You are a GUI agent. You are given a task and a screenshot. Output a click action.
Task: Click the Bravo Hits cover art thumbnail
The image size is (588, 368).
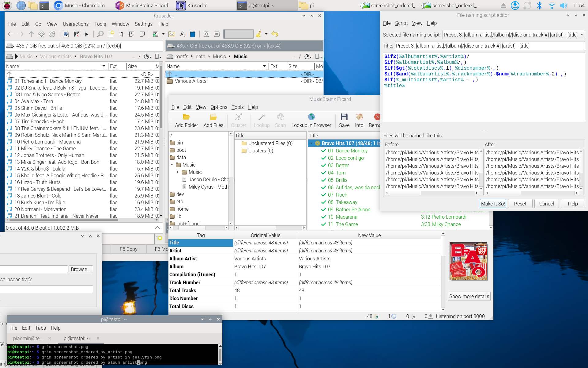[x=468, y=261]
